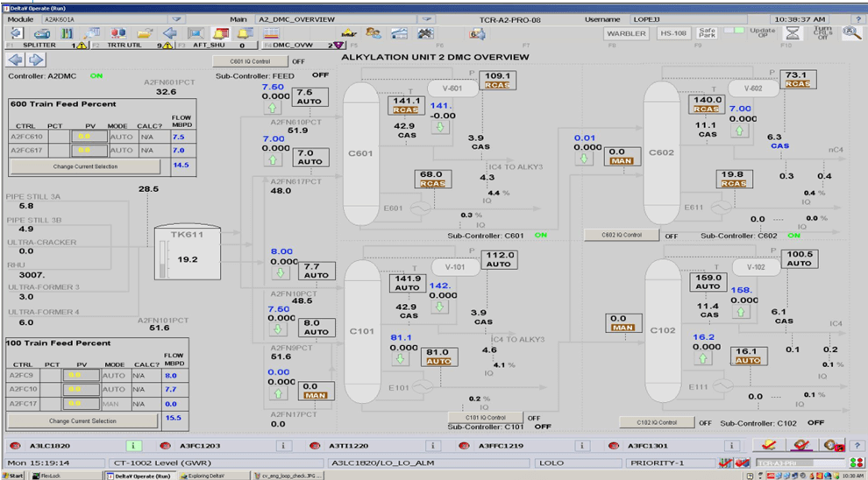
Task: Toggle the C101 IQ Control button
Action: [x=486, y=418]
